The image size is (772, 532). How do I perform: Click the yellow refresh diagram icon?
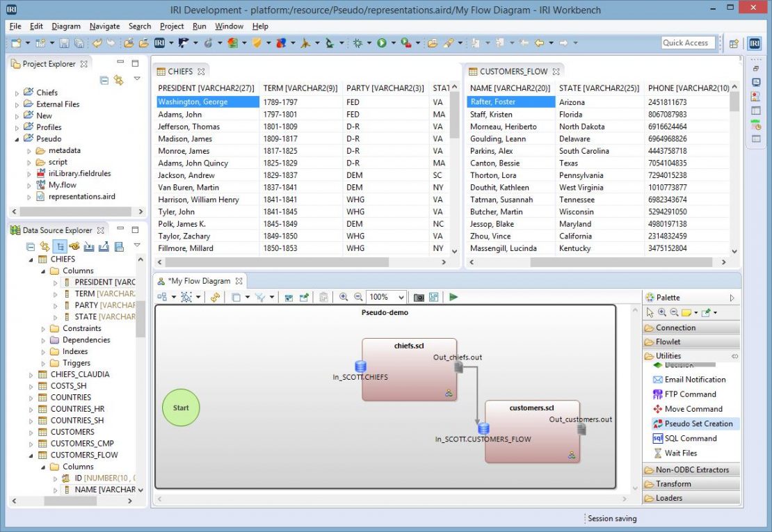(x=215, y=297)
